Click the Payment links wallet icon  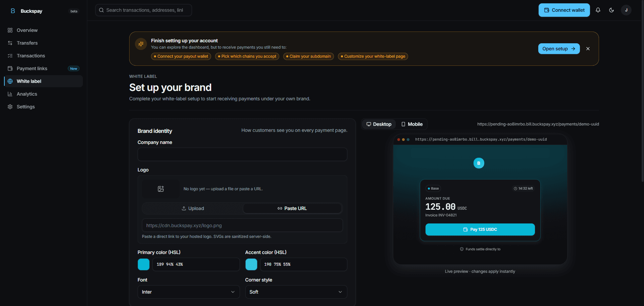10,68
